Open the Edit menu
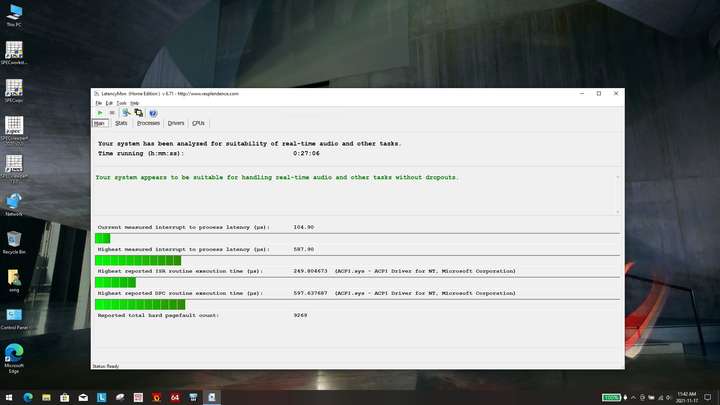 [109, 103]
